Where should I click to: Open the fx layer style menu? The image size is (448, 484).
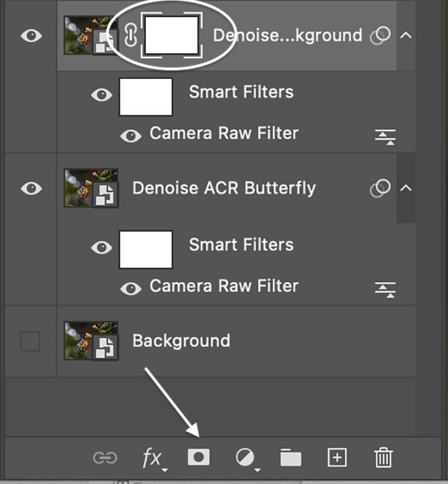click(155, 459)
